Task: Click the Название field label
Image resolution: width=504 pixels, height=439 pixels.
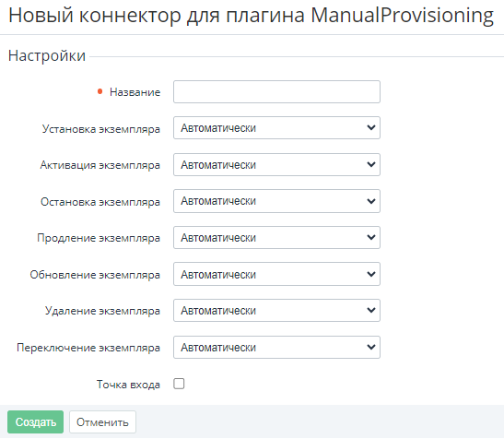Action: 135,92
